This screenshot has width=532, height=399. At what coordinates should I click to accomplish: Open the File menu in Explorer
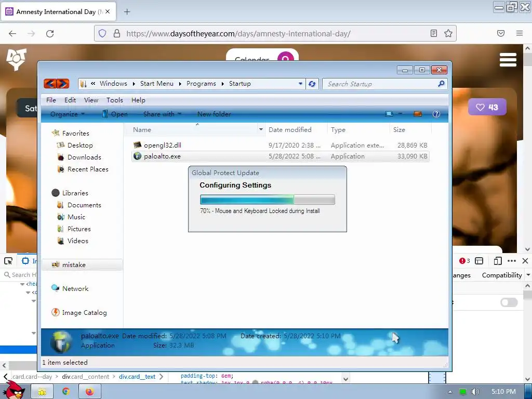point(51,100)
